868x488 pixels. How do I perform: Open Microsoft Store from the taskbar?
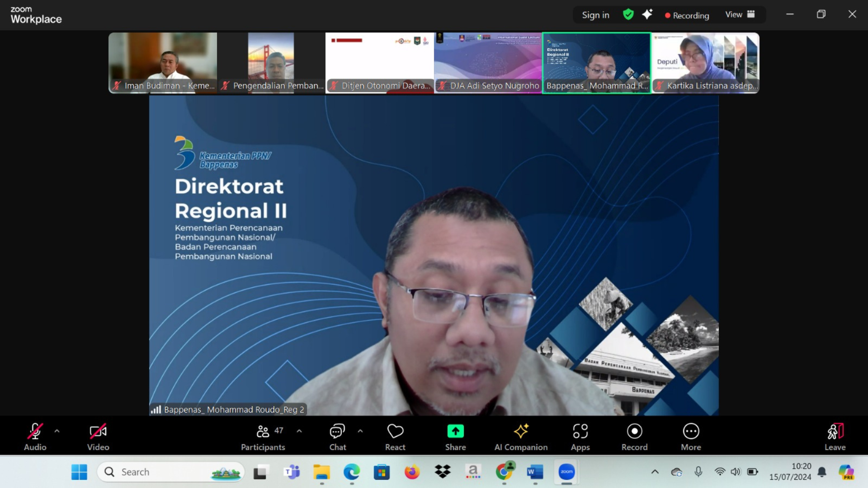coord(382,472)
